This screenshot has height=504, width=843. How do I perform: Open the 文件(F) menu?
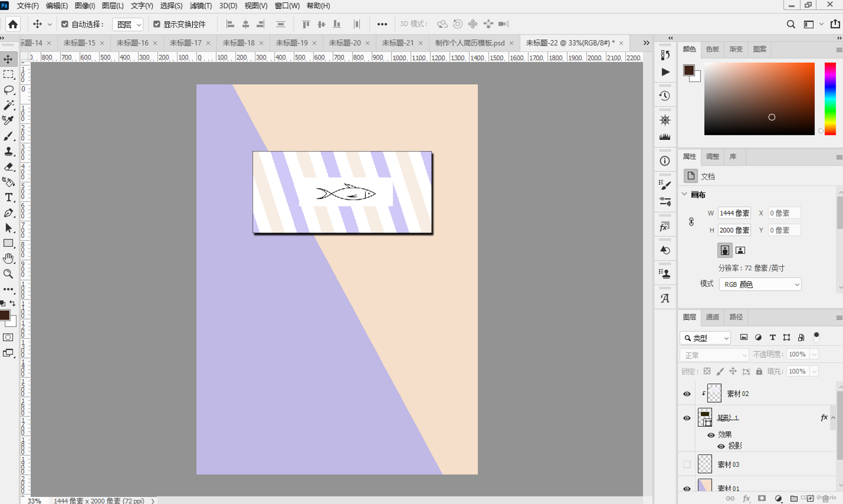coord(28,6)
